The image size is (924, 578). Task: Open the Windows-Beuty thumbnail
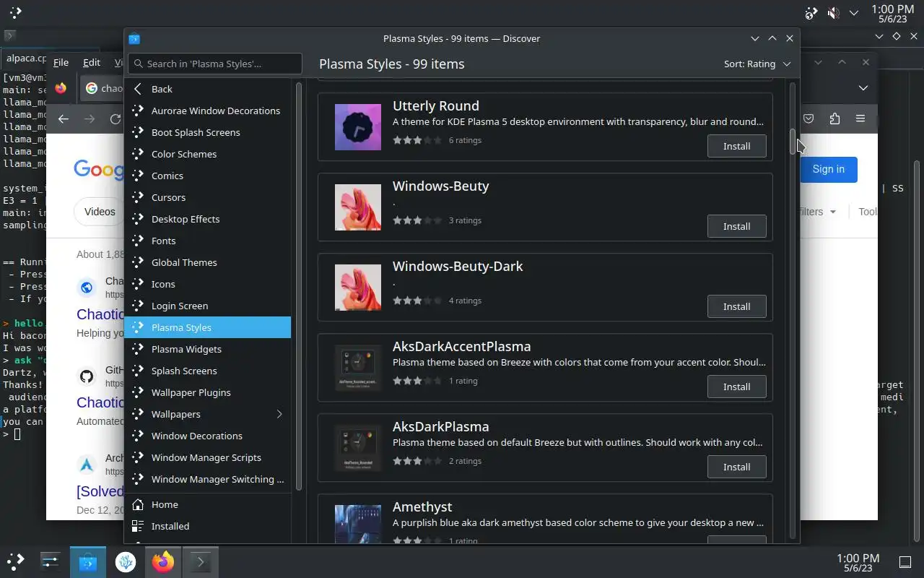click(x=358, y=207)
